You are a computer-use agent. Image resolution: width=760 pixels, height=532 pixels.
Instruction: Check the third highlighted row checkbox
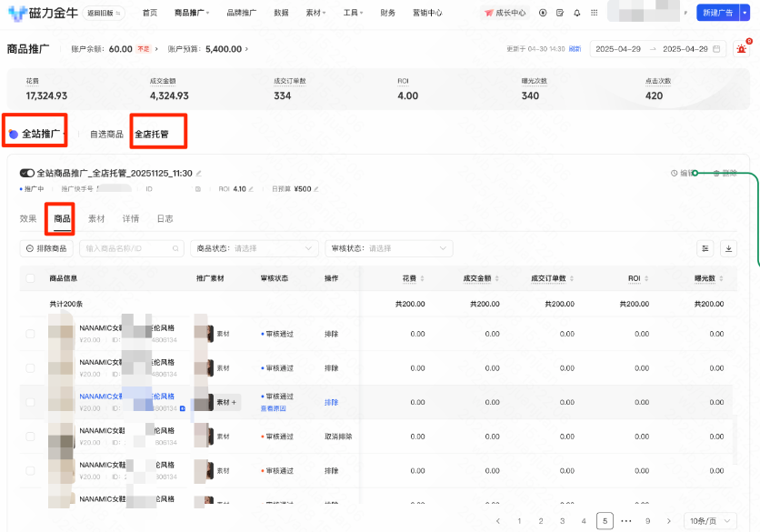(30, 402)
